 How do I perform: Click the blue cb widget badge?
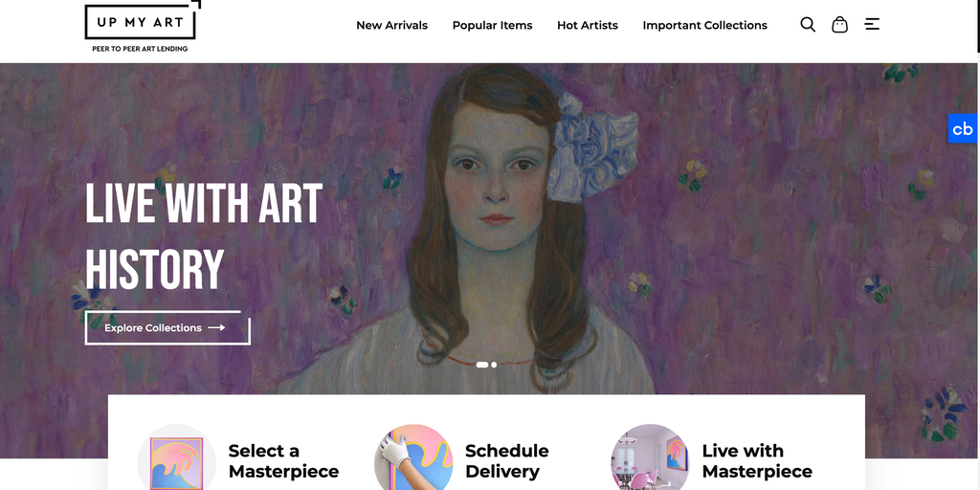click(963, 129)
